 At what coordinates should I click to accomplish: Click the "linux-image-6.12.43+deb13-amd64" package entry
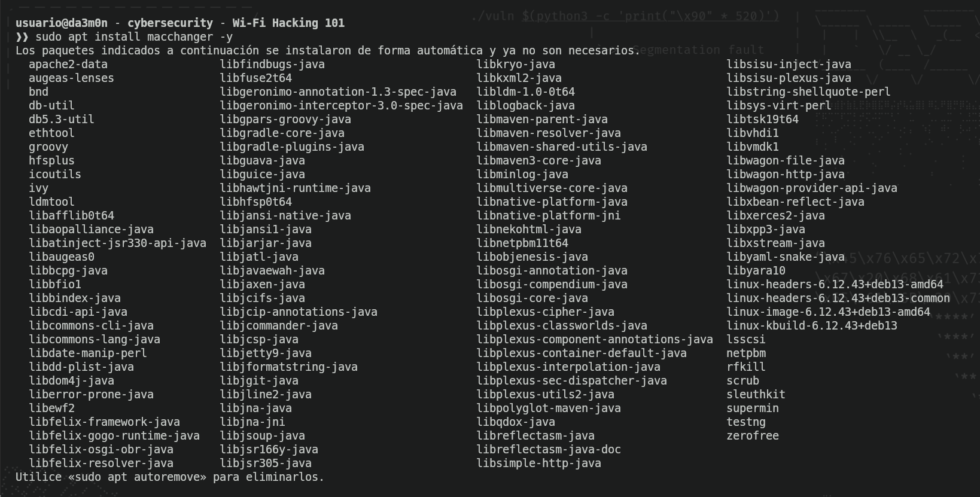click(x=828, y=312)
